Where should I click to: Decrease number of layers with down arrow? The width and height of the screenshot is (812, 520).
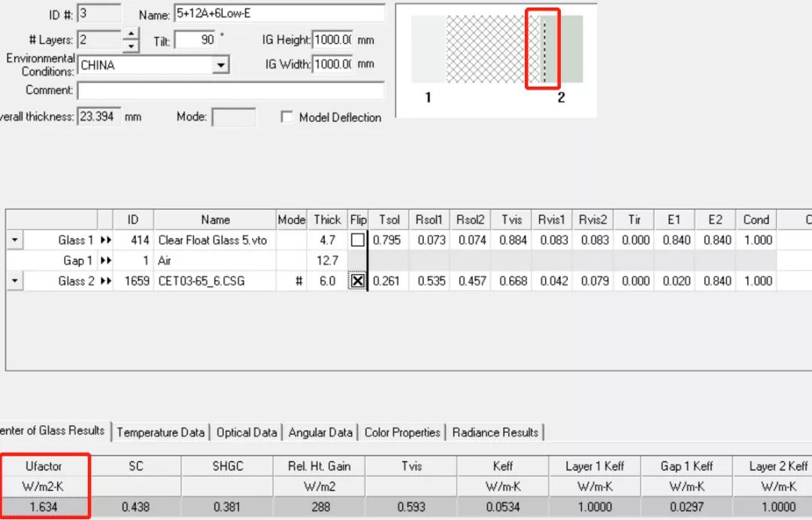(132, 46)
